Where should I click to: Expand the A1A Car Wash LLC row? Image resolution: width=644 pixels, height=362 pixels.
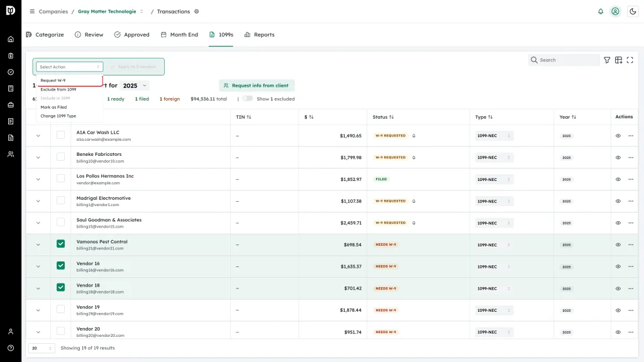point(38,136)
